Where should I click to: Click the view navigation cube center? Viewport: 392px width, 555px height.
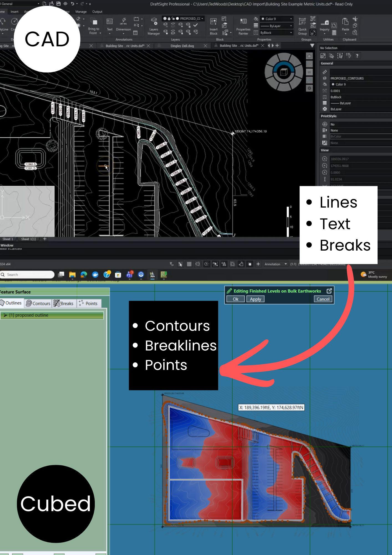(x=284, y=72)
